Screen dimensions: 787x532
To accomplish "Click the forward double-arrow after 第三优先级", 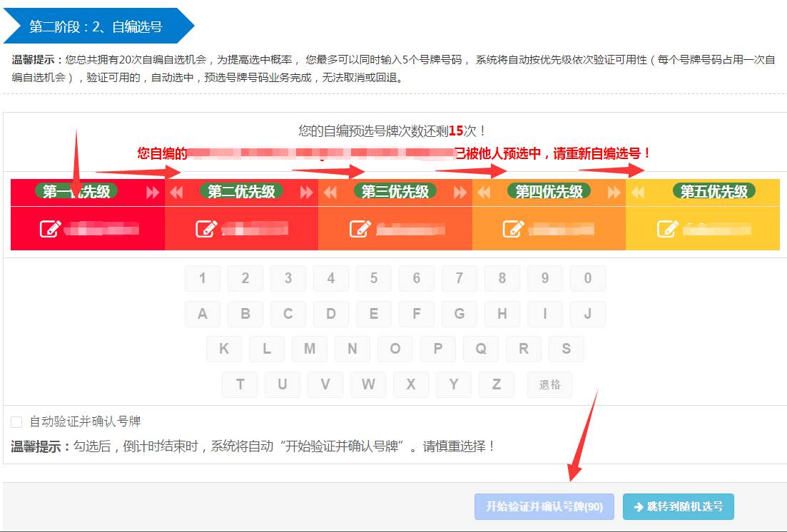I will coord(460,191).
